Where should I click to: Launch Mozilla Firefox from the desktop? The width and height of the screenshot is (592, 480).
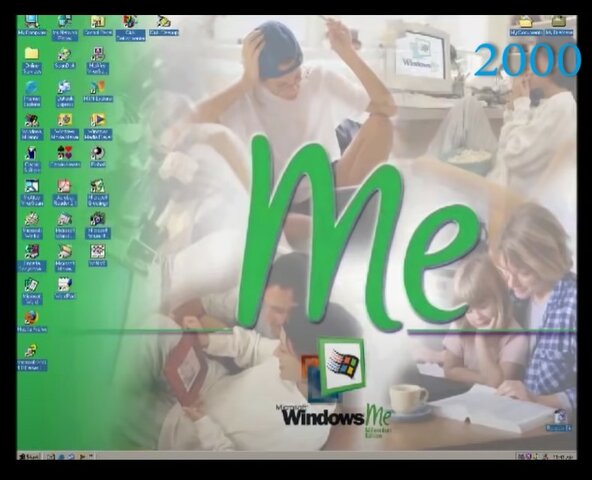tap(32, 322)
